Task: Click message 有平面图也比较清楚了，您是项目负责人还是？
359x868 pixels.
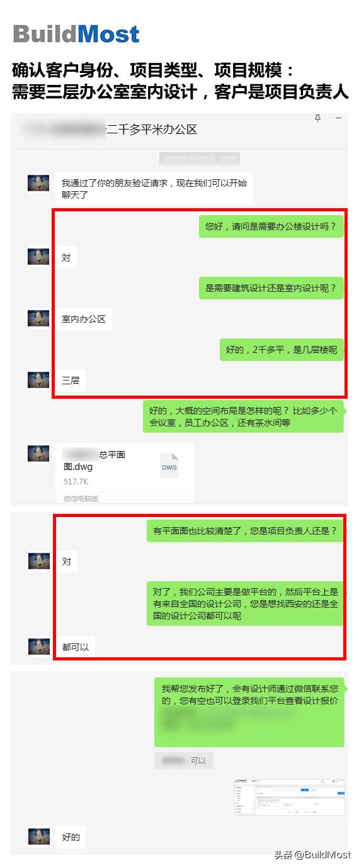Action: [x=245, y=531]
